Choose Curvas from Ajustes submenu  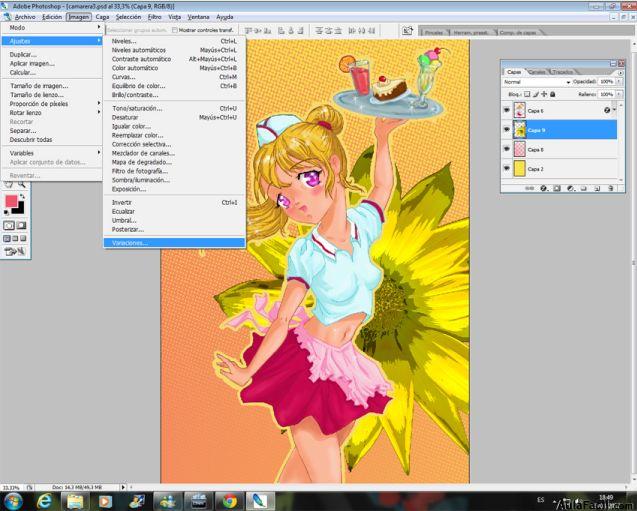pyautogui.click(x=175, y=77)
